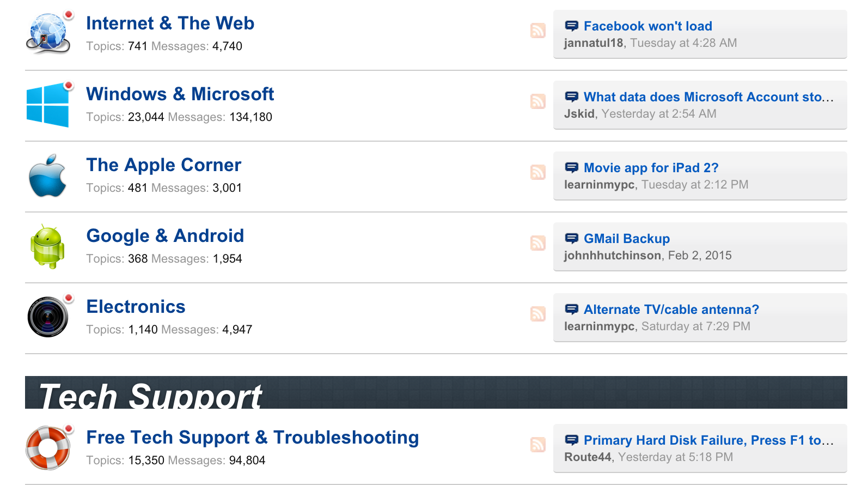
Task: Open the Internet & The Web forum
Action: click(x=170, y=23)
